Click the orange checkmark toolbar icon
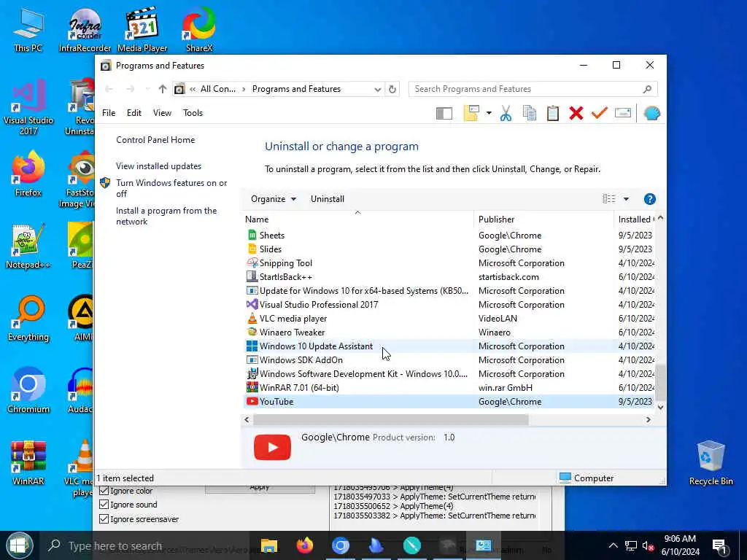Screen dimensions: 747x560 tap(600, 113)
